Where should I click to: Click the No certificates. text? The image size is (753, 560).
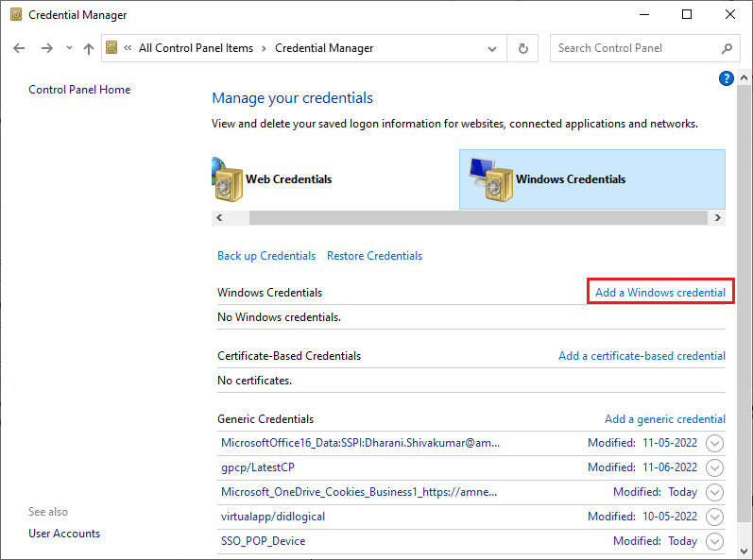point(254,381)
